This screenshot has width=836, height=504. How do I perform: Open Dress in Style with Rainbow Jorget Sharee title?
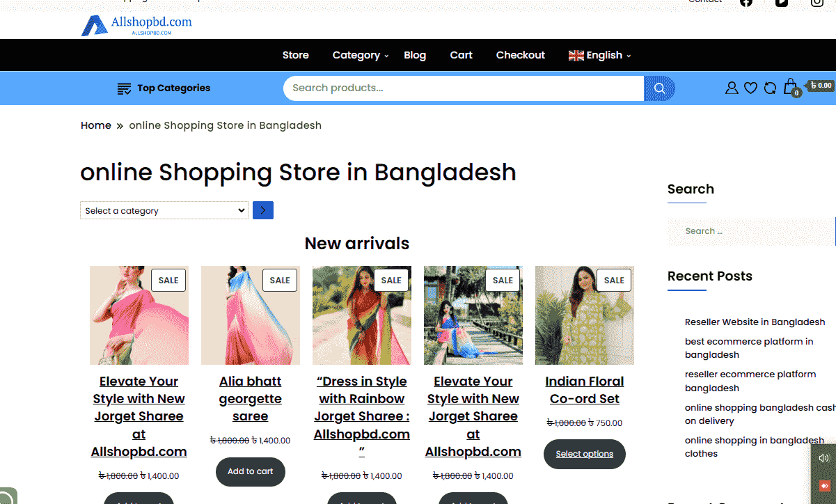pos(362,416)
